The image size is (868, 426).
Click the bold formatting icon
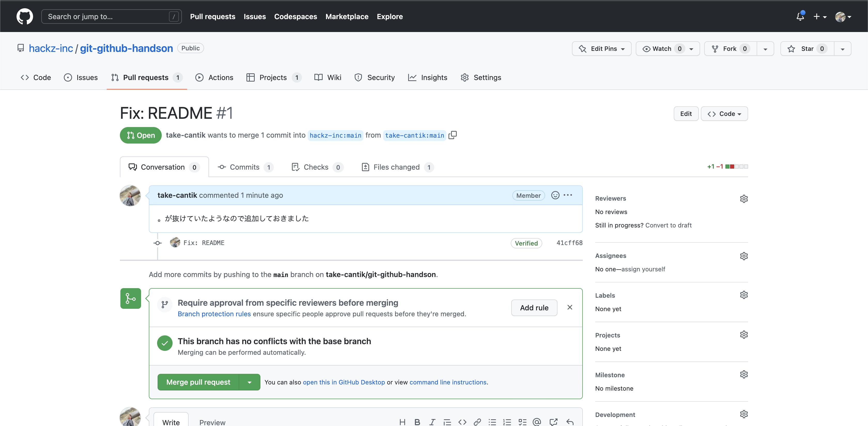click(x=417, y=422)
